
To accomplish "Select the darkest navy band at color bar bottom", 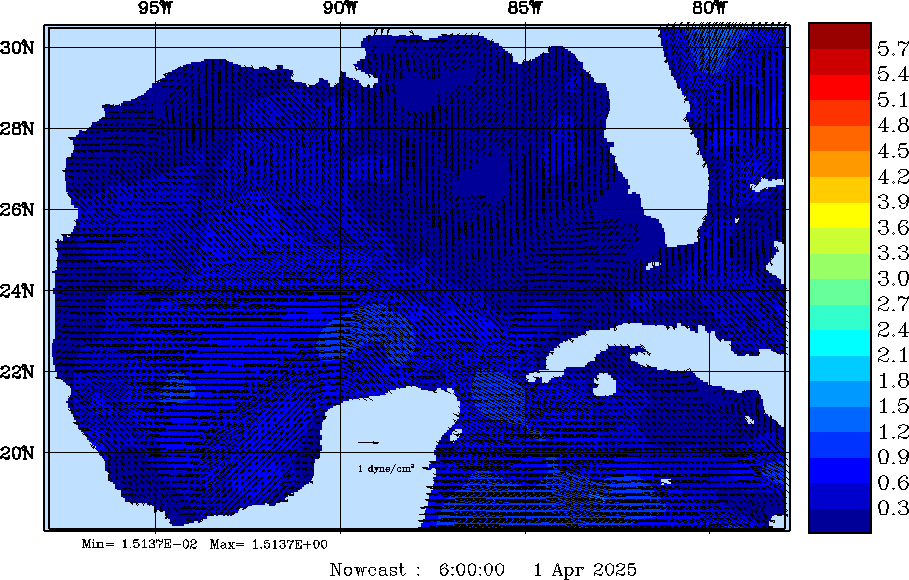I will [x=839, y=520].
